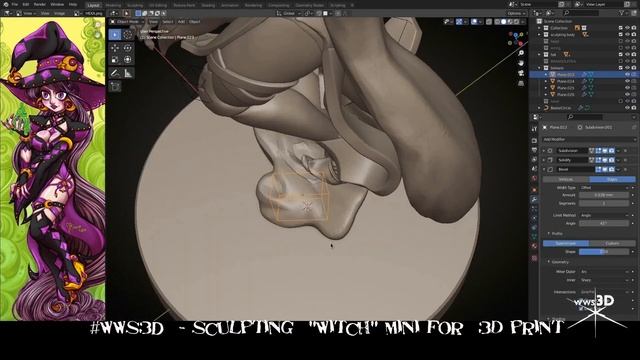
Task: Adjust the profile Shape slider
Action: pyautogui.click(x=604, y=251)
